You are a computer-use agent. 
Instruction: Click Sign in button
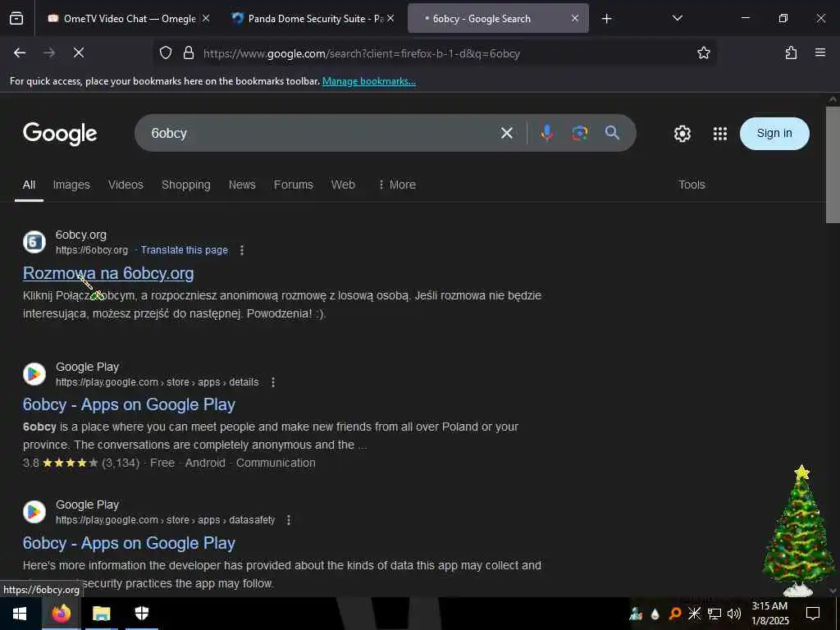(x=774, y=134)
